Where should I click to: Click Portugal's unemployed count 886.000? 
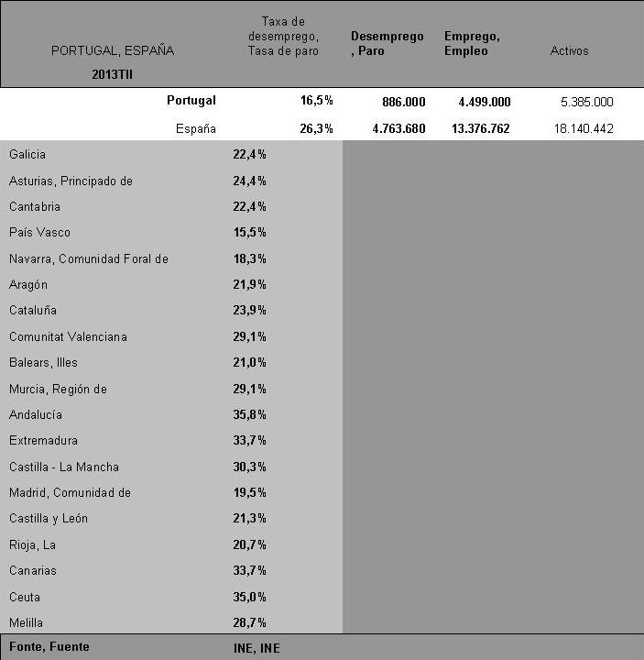(x=403, y=102)
